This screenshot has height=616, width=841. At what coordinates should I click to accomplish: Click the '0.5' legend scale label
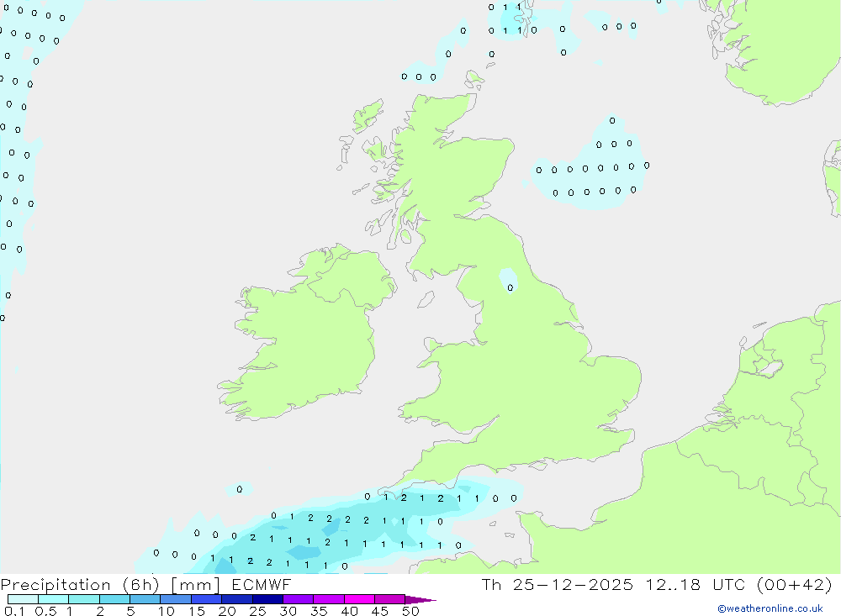tap(45, 611)
